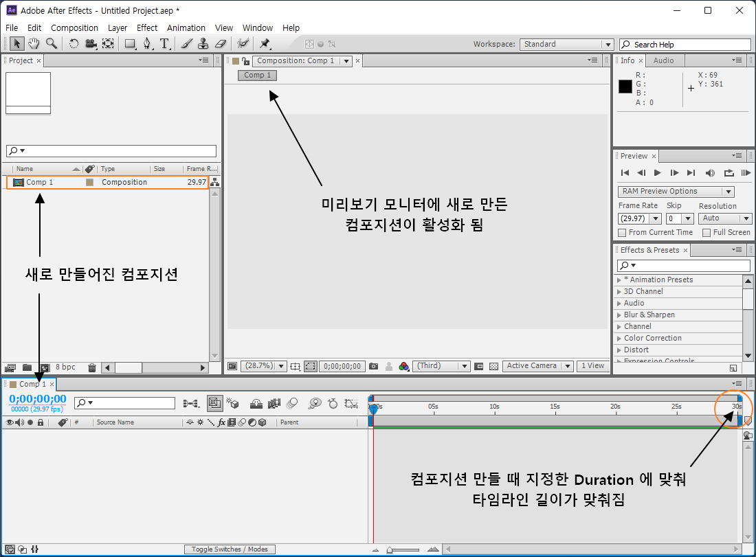Open the magnification (28.7%) dropdown
756x557 pixels.
[x=264, y=366]
